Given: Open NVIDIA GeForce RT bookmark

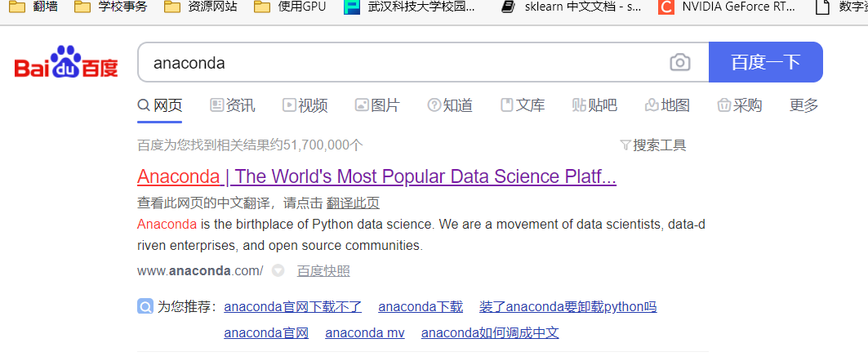Looking at the screenshot, I should coord(728,7).
